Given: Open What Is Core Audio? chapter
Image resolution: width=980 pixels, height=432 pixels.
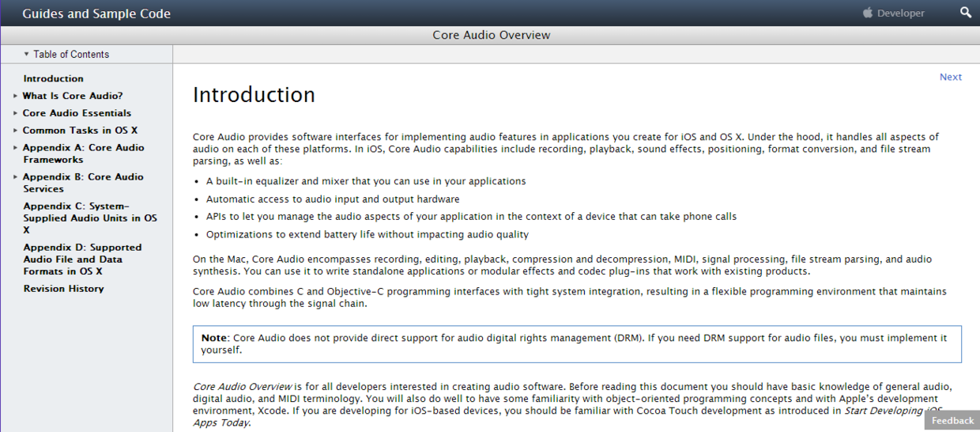Looking at the screenshot, I should coord(73,96).
